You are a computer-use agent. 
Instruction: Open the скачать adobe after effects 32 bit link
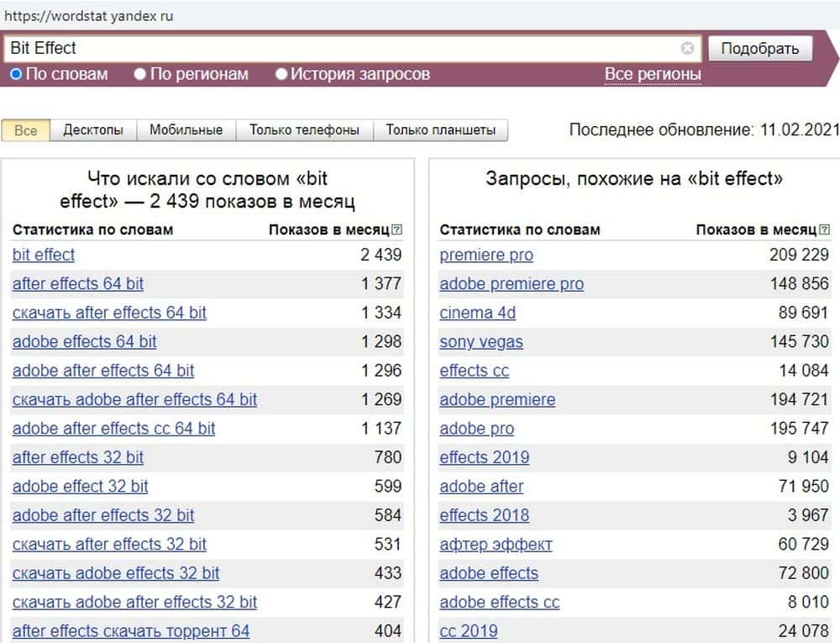click(135, 603)
